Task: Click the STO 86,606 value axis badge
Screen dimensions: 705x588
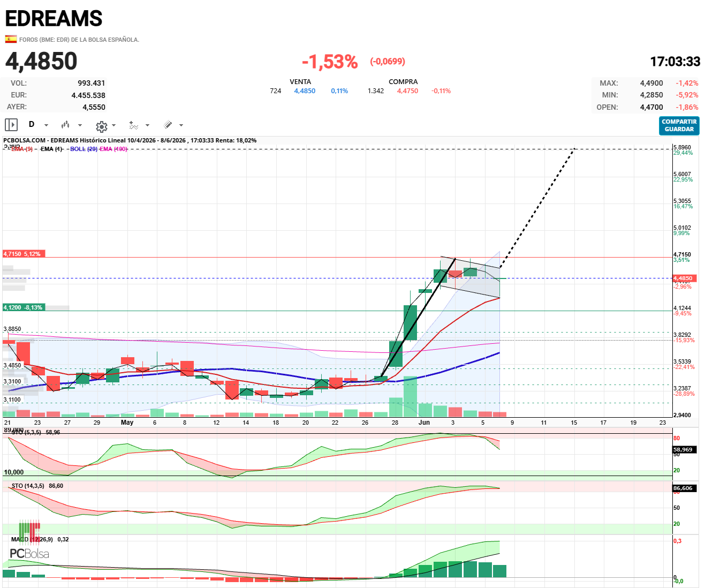Action: [685, 488]
